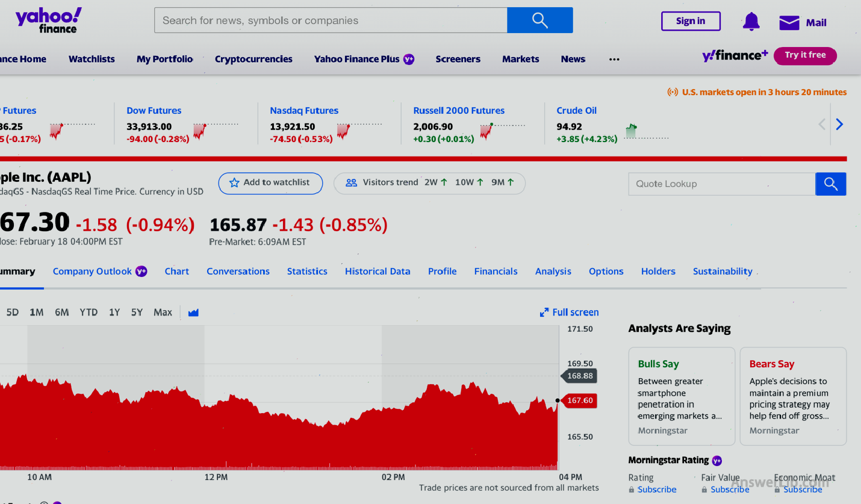The image size is (861, 504).
Task: Click the Crude Oil mini sparkline chart
Action: (646, 131)
